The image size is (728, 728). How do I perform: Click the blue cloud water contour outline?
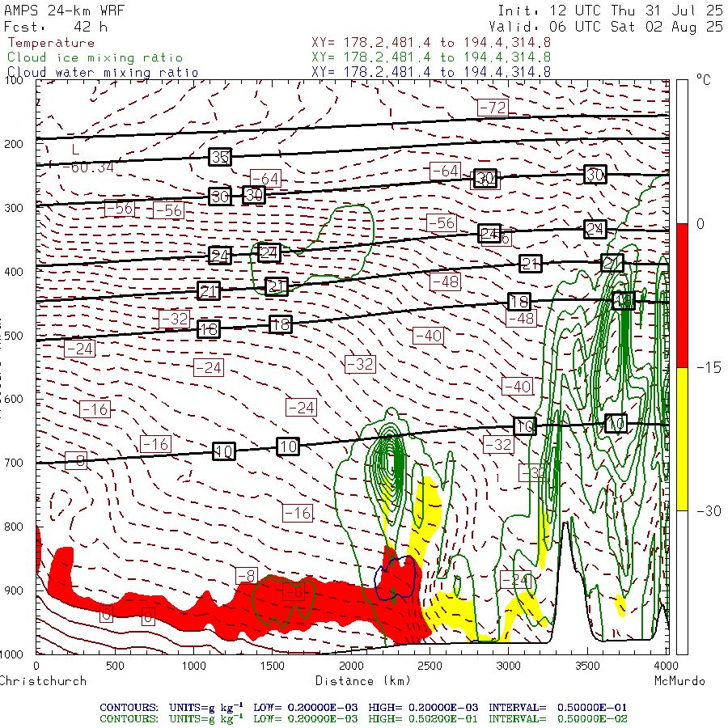tap(395, 578)
